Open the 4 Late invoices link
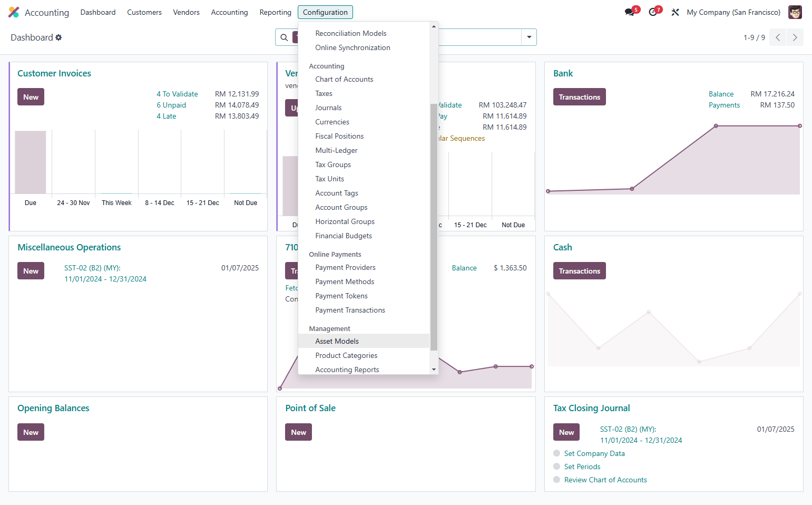Screen dimensions: 812x505 click(x=167, y=116)
